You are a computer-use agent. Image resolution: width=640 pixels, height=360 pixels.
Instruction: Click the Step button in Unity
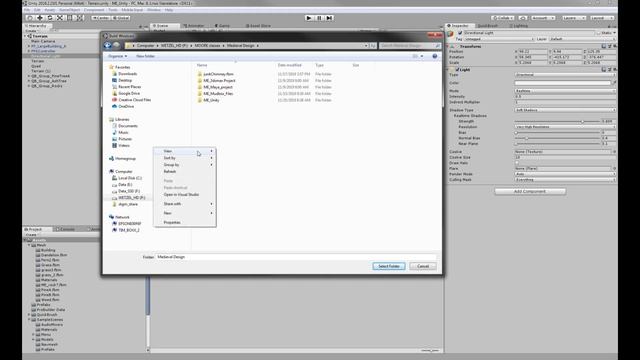(x=329, y=18)
